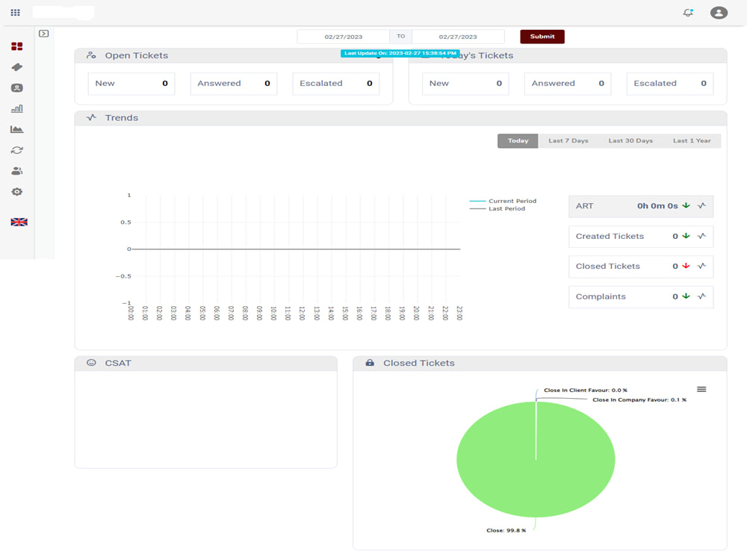Screen dimensions: 747x560
Task: Change language via the UK flag
Action: (19, 222)
